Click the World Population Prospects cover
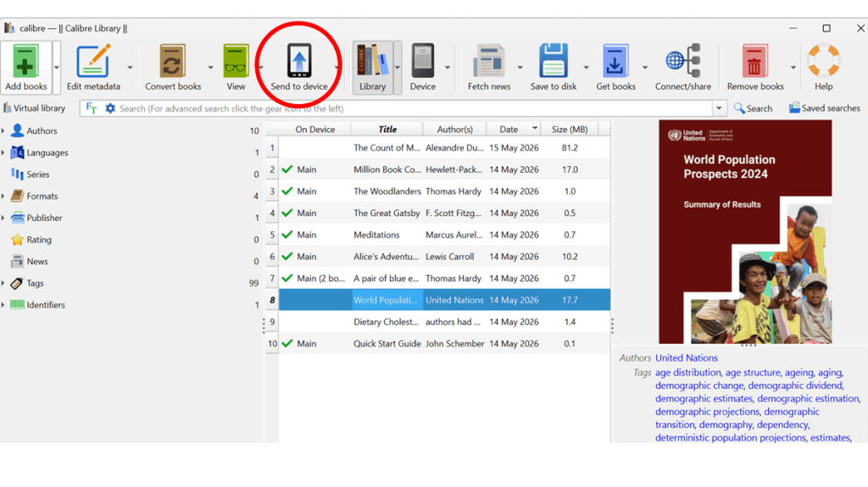Screen dimensions: 868x487 tap(745, 232)
